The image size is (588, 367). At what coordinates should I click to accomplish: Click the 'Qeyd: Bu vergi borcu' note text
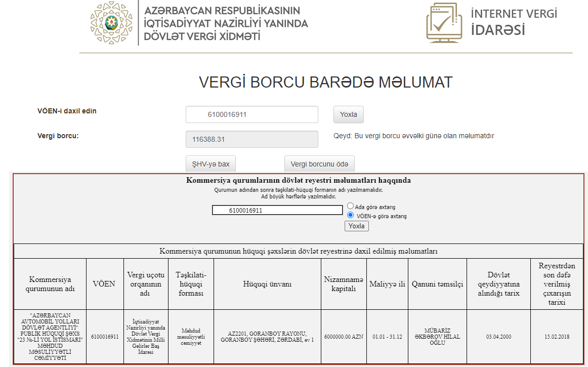[413, 136]
